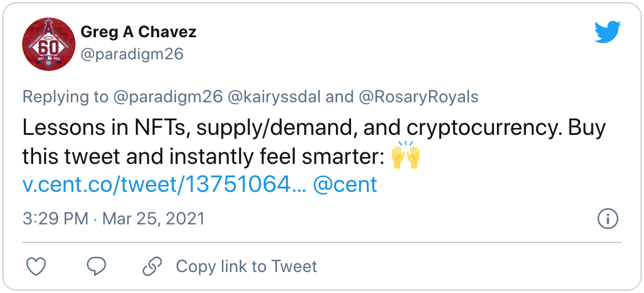The image size is (644, 293).
Task: Click the Greg A Chavez display name
Action: tap(138, 31)
